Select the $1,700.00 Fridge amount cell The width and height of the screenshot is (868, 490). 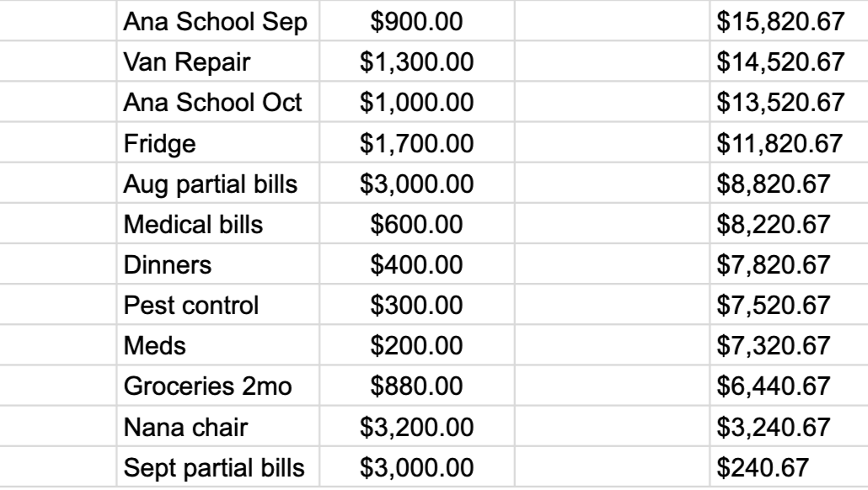coord(416,143)
